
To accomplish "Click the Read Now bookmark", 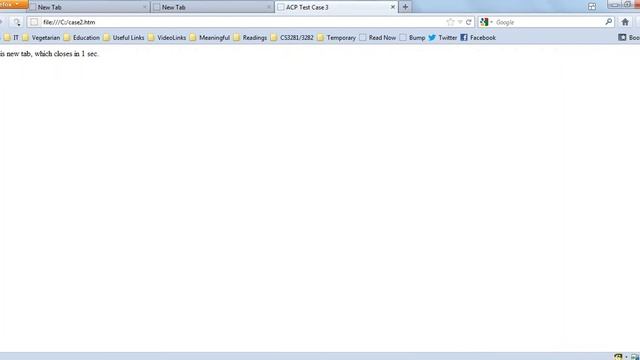I will pos(378,38).
